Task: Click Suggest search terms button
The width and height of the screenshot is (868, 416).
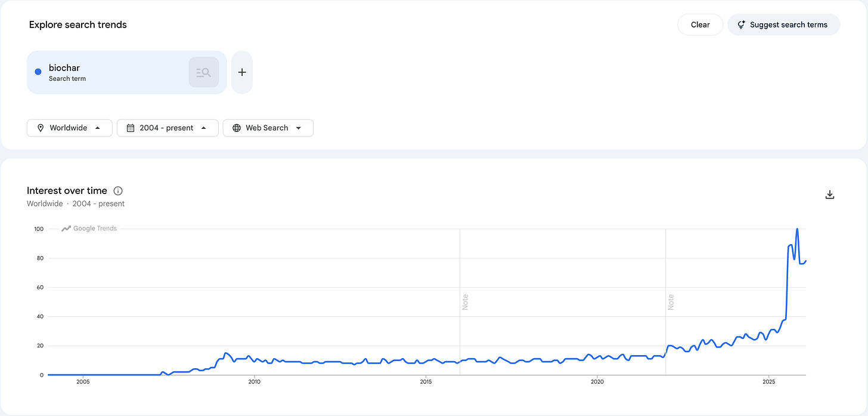Action: click(x=784, y=24)
